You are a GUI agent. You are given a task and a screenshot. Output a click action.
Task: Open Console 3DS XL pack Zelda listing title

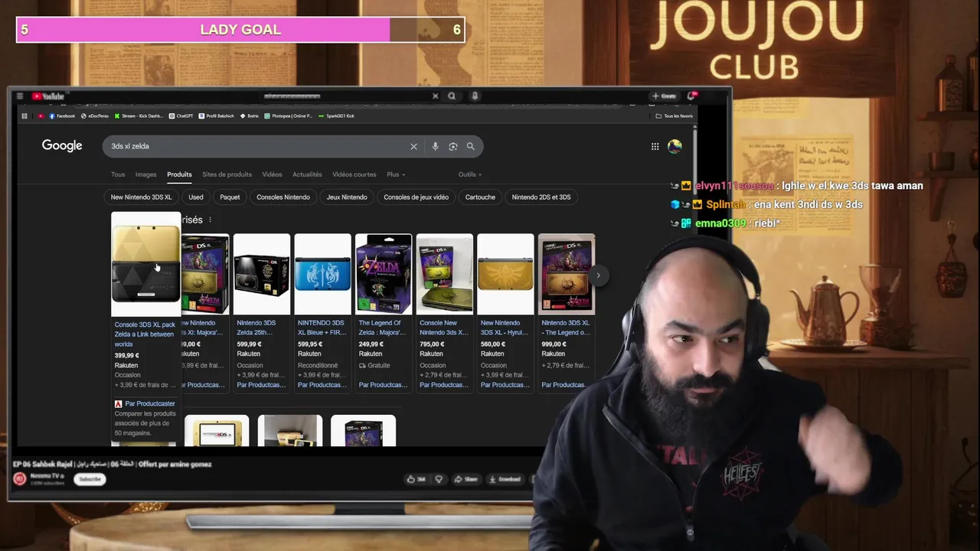145,334
